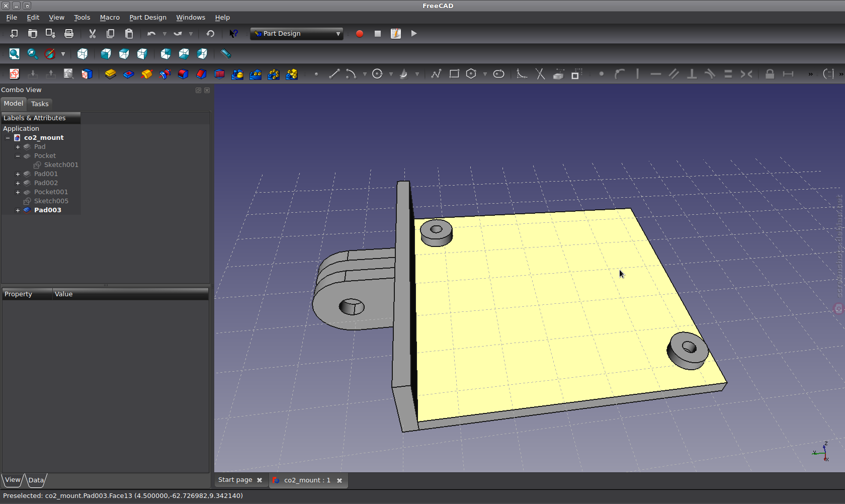The height and width of the screenshot is (504, 845).
Task: Close the co2_mount : 1 document tab
Action: [340, 480]
